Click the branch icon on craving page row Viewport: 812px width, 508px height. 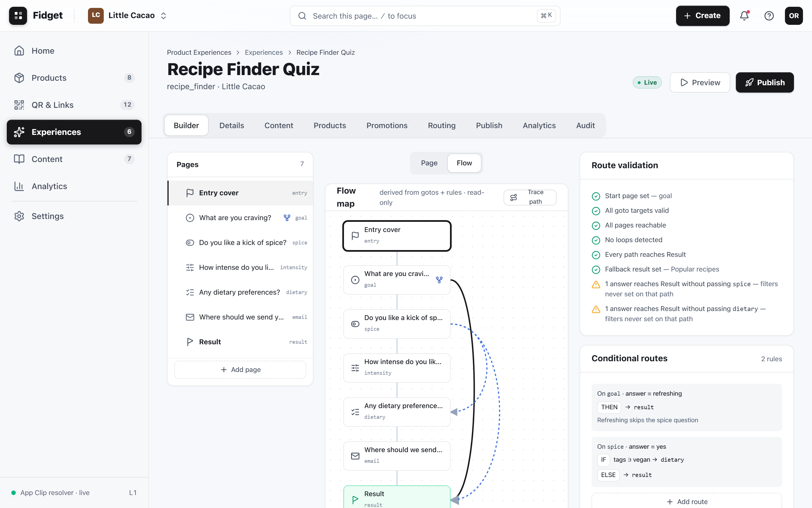click(x=287, y=218)
